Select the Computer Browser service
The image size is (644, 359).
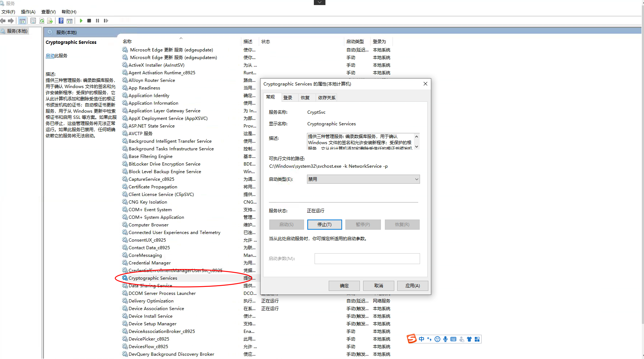click(x=149, y=225)
